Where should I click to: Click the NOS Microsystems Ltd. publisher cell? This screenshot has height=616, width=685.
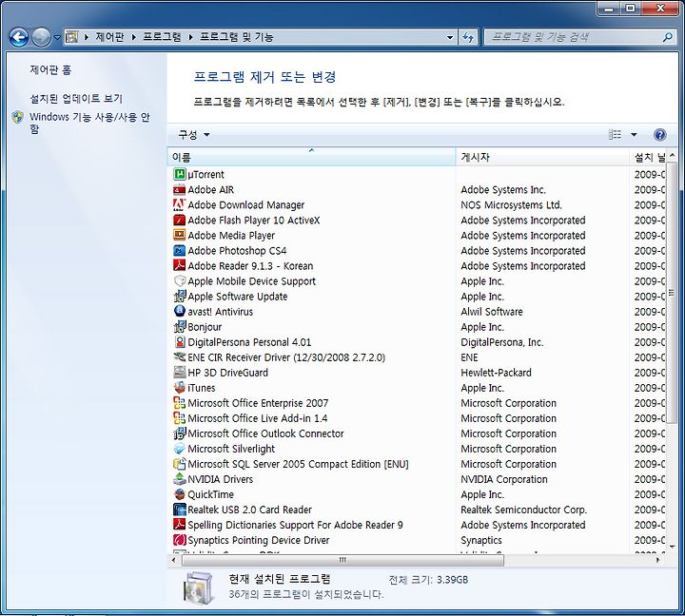click(x=511, y=204)
